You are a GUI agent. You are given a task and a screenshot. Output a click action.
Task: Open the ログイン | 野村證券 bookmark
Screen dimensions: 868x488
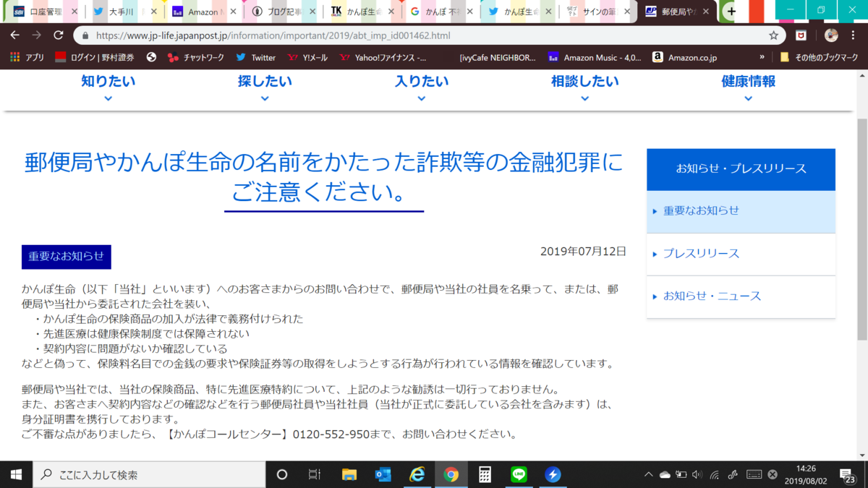[x=95, y=57]
